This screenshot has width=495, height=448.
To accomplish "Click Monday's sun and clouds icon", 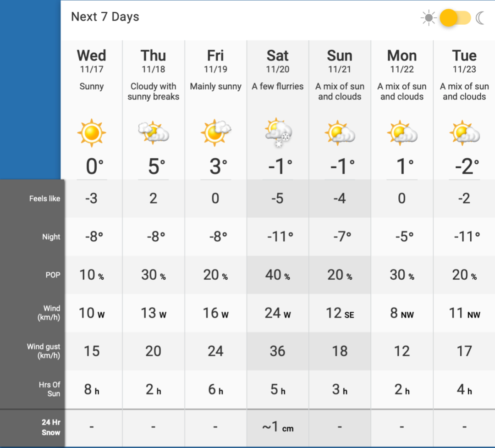I will point(402,133).
